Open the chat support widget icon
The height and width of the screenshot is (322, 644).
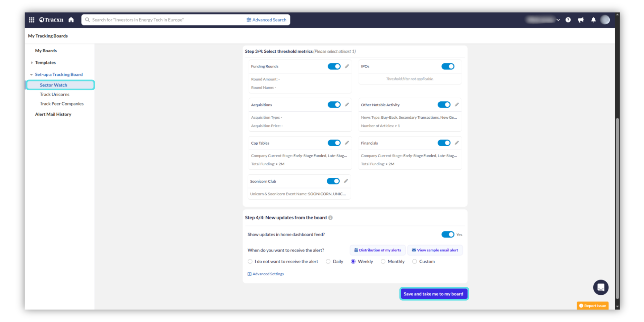tap(600, 287)
